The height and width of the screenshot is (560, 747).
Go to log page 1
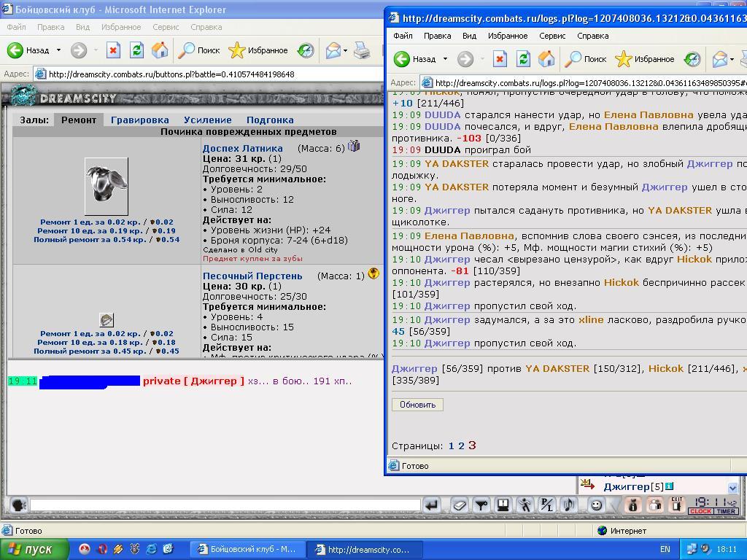click(451, 446)
